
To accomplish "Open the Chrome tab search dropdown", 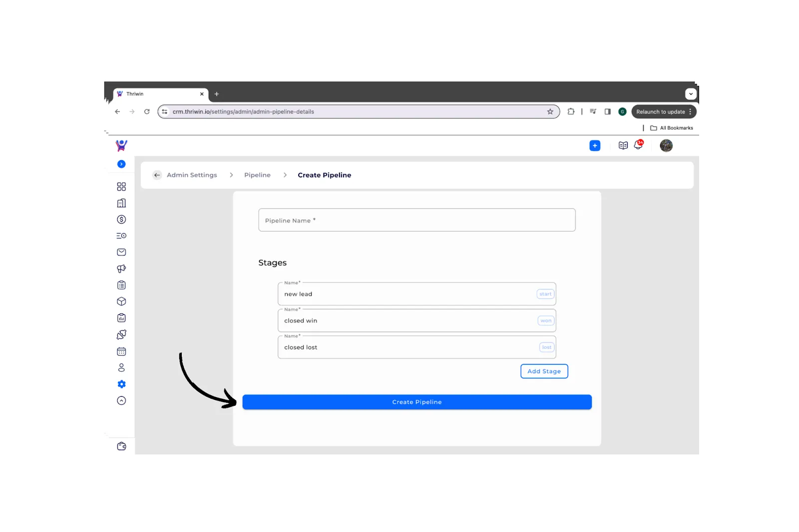I will pos(691,94).
